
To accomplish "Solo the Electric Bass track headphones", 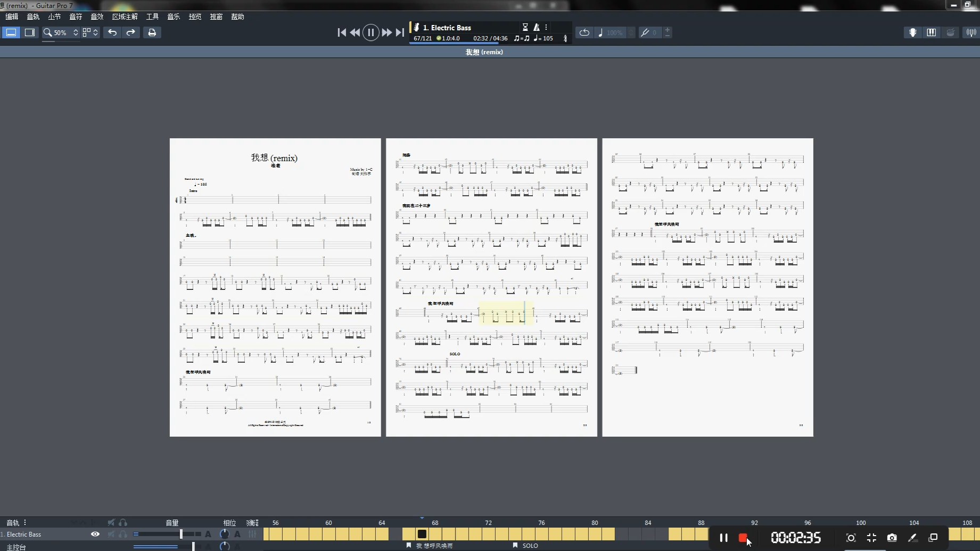I will tap(123, 534).
